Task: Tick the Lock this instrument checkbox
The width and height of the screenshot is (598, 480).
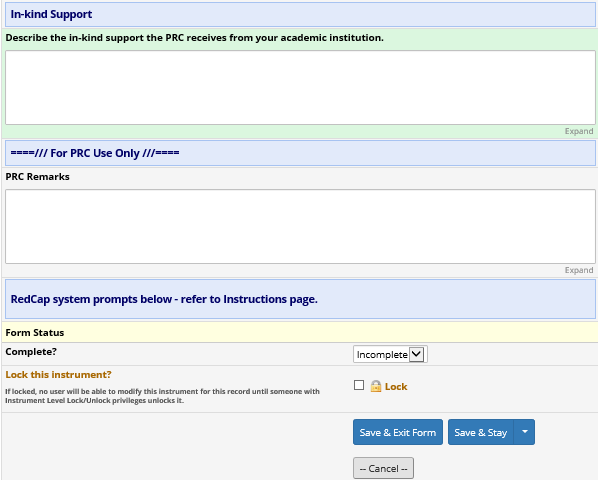Action: click(359, 385)
